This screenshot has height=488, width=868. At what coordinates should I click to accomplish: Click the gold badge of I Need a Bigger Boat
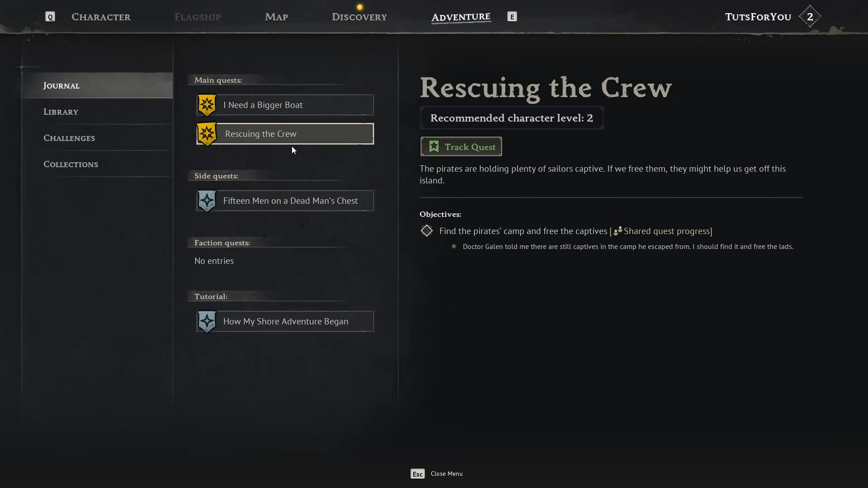(x=207, y=105)
